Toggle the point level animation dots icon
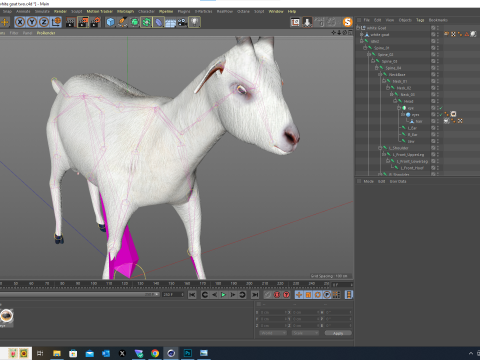The image size is (480, 360). 336,295
